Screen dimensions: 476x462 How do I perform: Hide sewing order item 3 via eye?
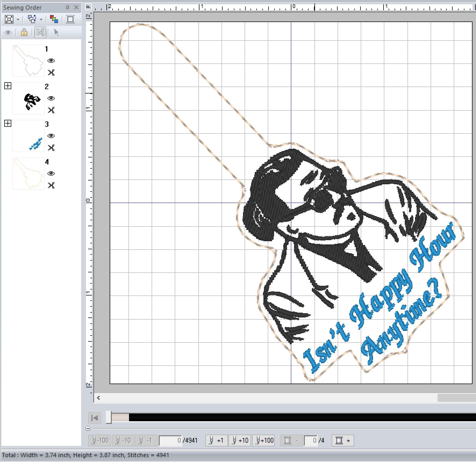coord(51,136)
